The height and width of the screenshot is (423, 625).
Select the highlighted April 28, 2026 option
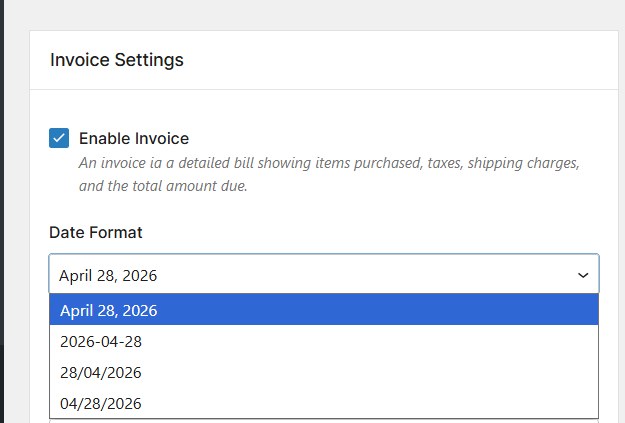pos(108,310)
